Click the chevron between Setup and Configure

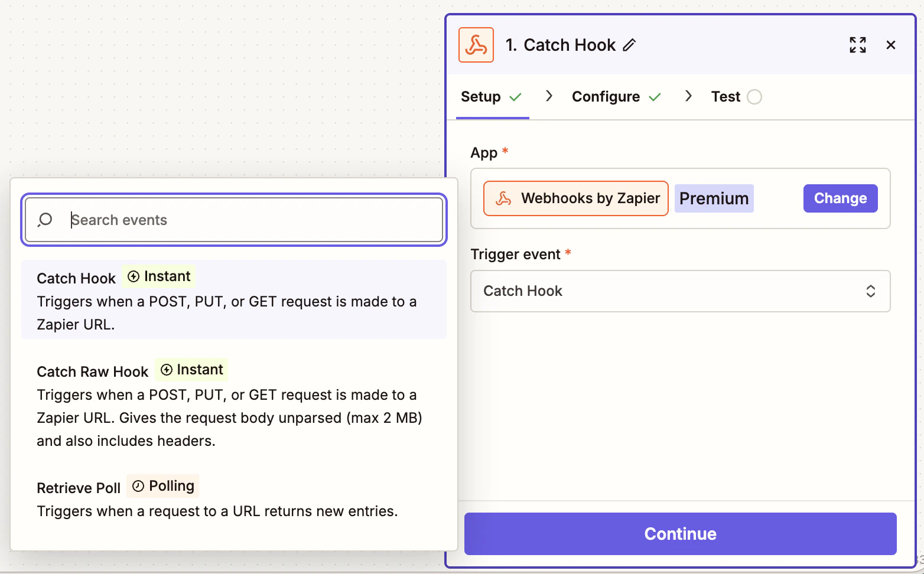(x=549, y=96)
